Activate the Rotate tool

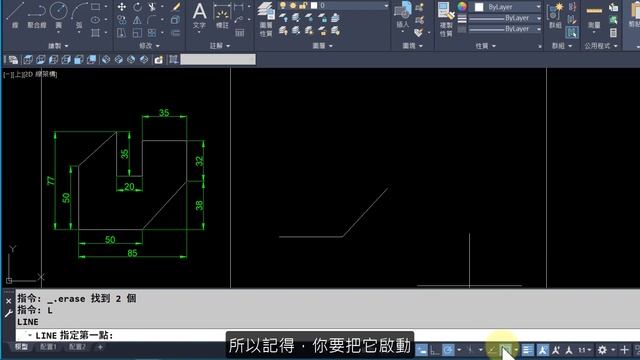137,7
